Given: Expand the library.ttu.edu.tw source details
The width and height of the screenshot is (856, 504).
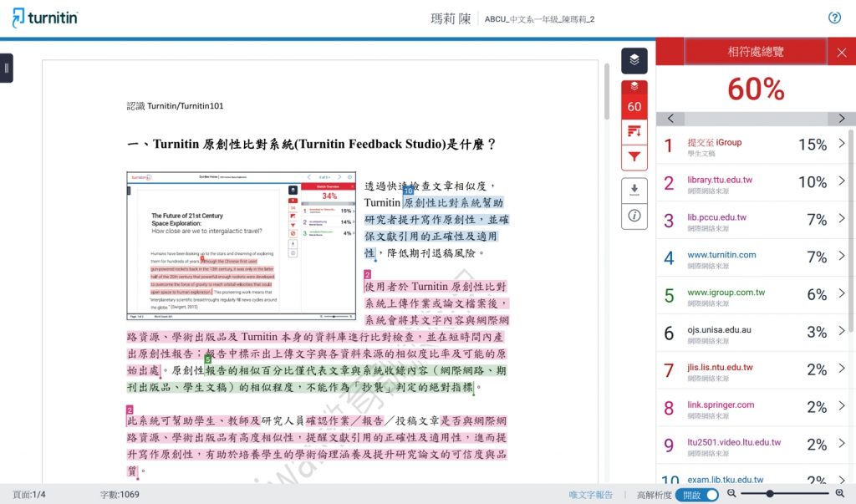Looking at the screenshot, I should [841, 181].
